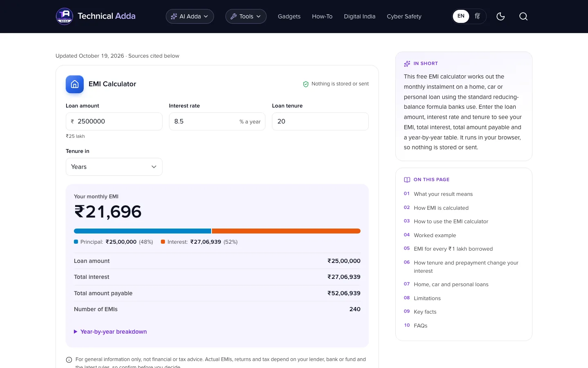
Task: Jump to the Limitations section
Action: click(427, 298)
